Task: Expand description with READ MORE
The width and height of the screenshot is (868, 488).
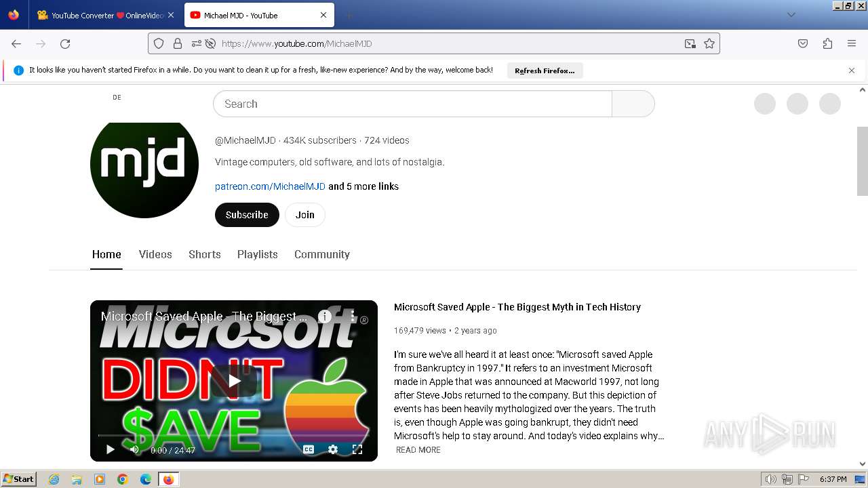Action: [418, 450]
